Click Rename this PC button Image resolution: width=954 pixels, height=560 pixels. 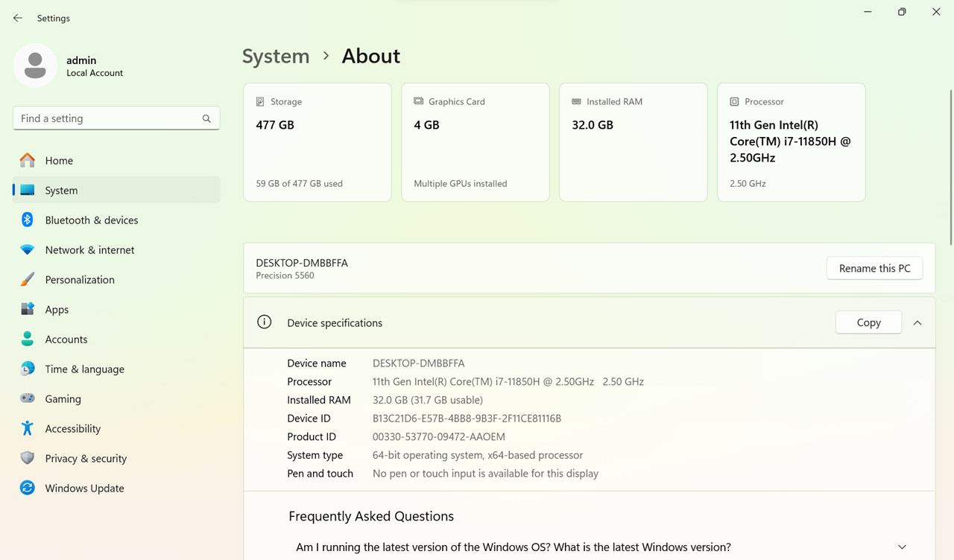pos(874,268)
